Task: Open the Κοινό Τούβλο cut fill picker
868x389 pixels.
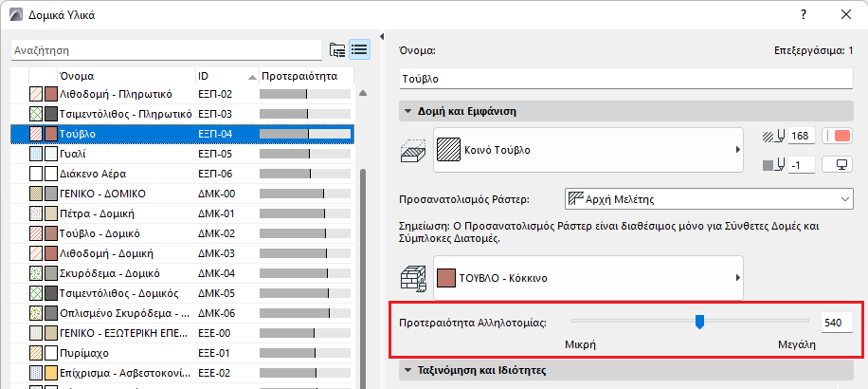Action: coord(588,150)
